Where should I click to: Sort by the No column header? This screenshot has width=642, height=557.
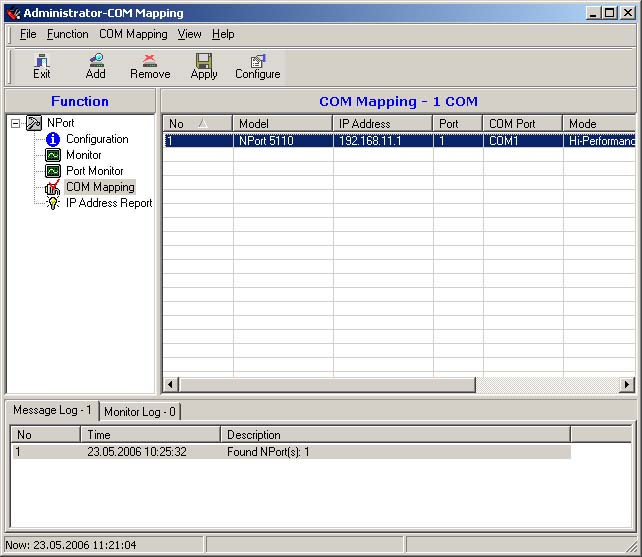196,124
